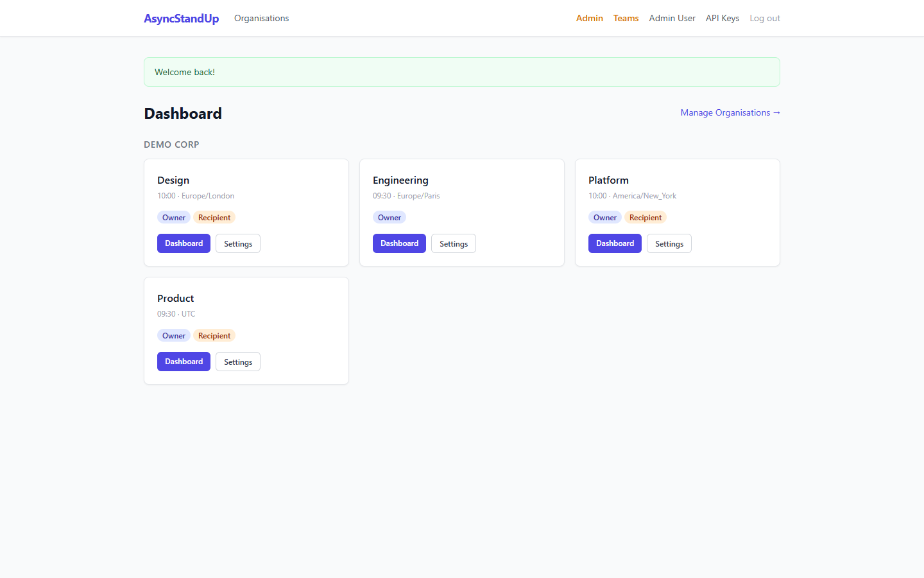The width and height of the screenshot is (924, 578).
Task: Open Engineering team Settings
Action: click(x=454, y=243)
